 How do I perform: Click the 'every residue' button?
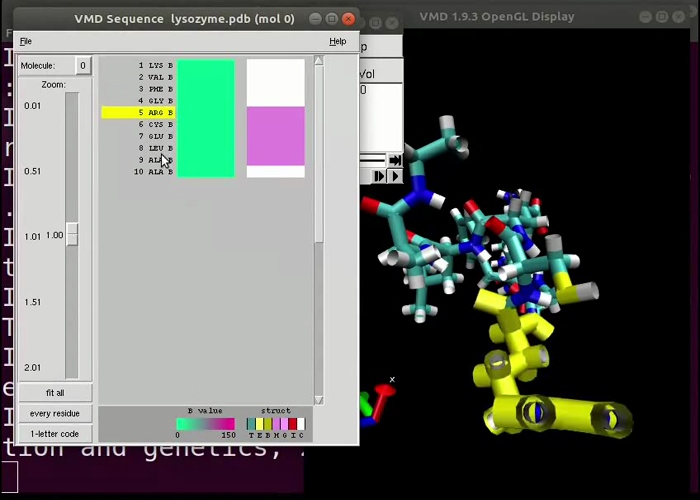pos(55,413)
